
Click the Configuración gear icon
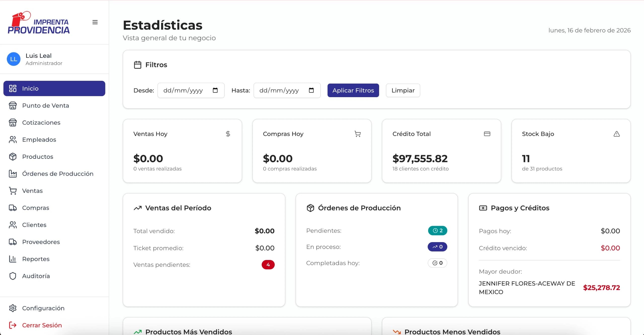coord(13,308)
